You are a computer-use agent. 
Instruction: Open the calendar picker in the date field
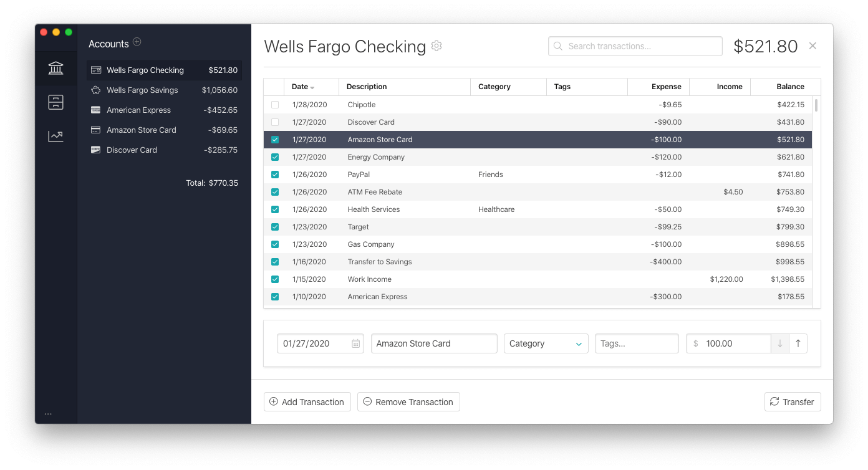point(355,343)
